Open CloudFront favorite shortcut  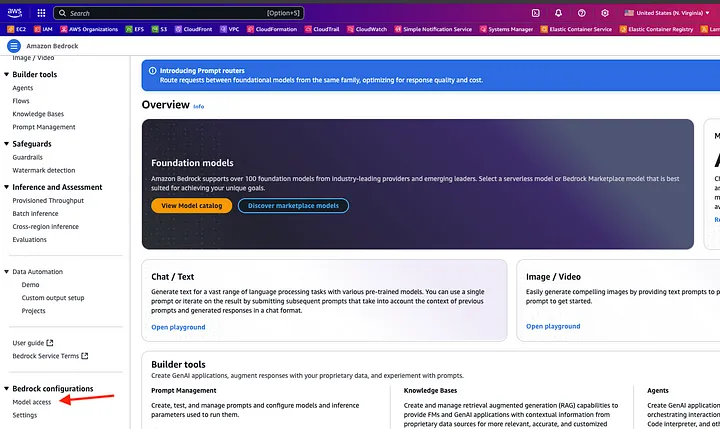[193, 29]
